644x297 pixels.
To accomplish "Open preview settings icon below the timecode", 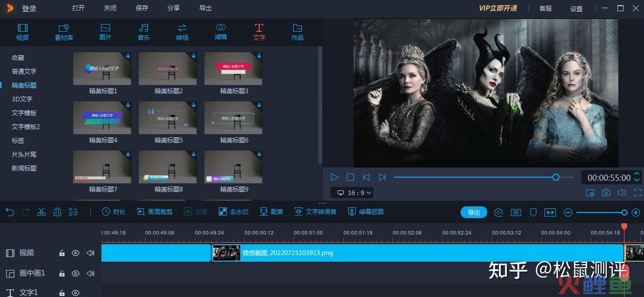I will click(x=590, y=193).
